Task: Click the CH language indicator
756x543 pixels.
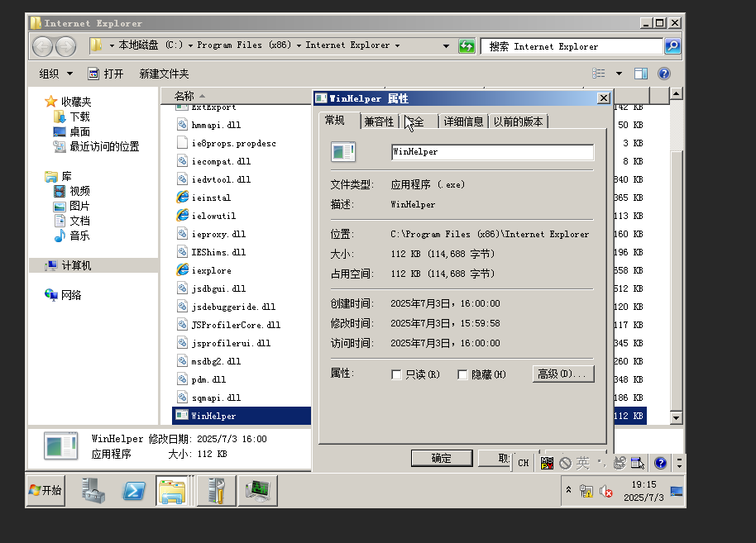Action: click(524, 463)
